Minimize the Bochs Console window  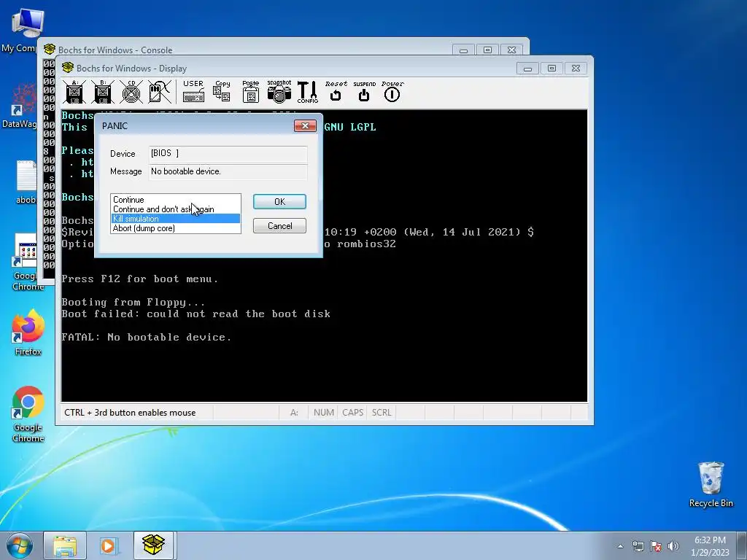463,50
